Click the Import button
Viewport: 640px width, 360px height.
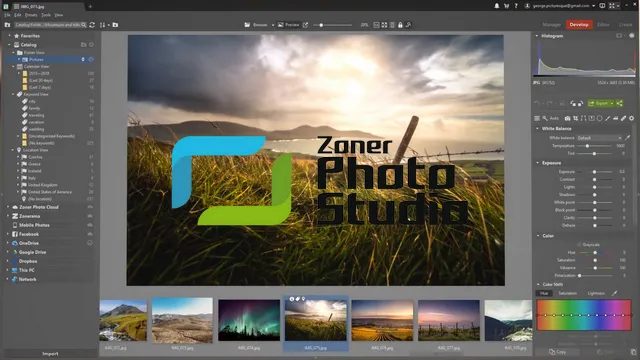pos(50,353)
